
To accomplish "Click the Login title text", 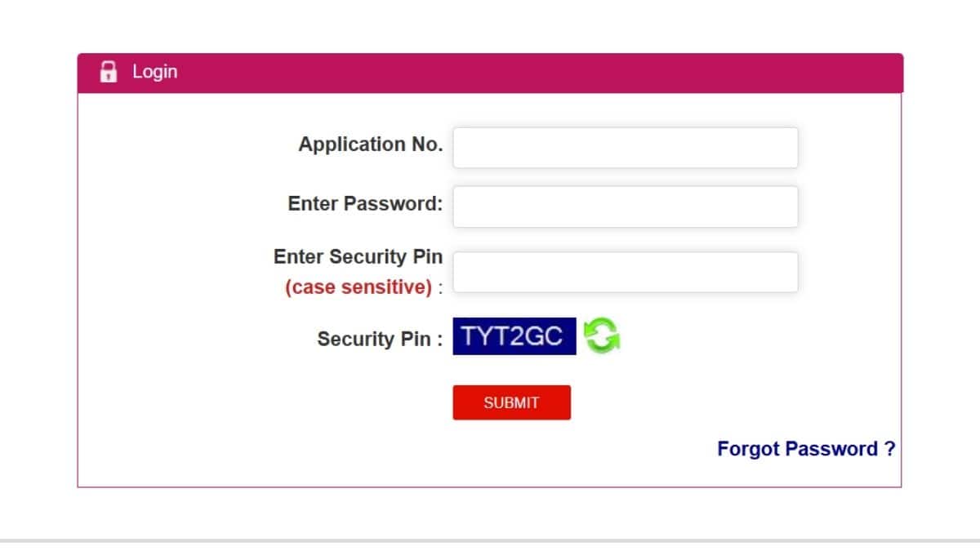I will pos(154,72).
